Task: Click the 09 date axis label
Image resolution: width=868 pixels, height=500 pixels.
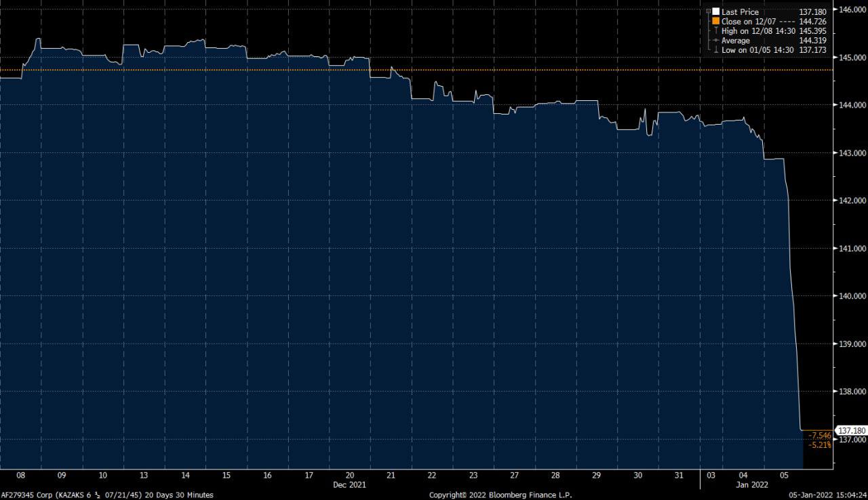Action: [61, 476]
